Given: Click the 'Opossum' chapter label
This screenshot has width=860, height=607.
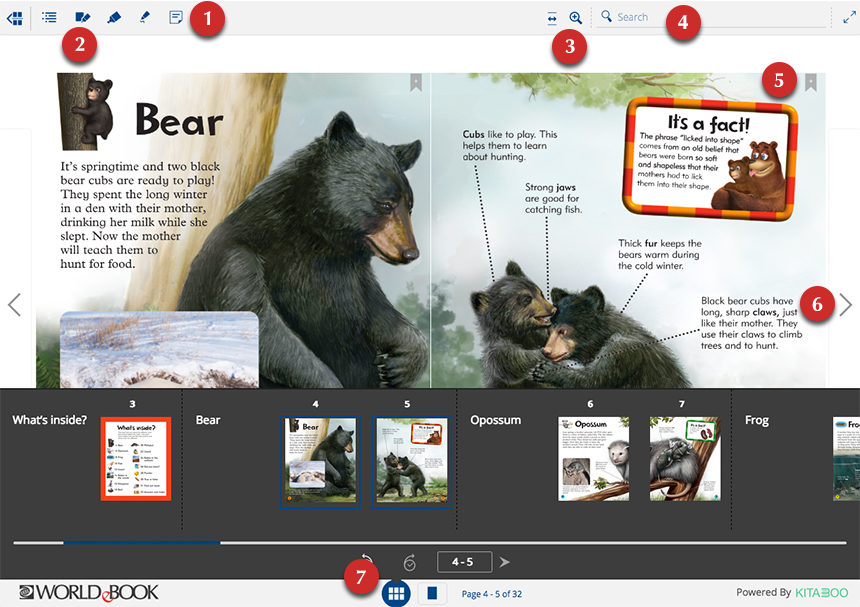Looking at the screenshot, I should click(495, 420).
